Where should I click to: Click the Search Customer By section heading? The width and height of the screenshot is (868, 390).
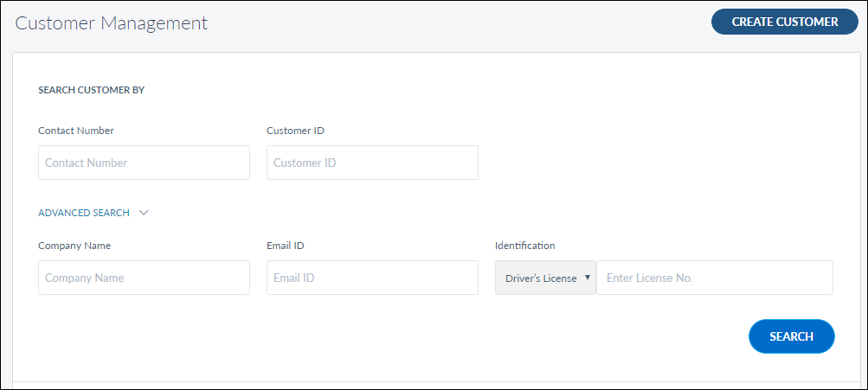pos(91,89)
